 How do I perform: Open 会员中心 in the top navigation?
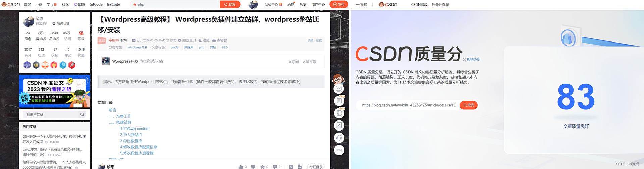(x=273, y=4)
